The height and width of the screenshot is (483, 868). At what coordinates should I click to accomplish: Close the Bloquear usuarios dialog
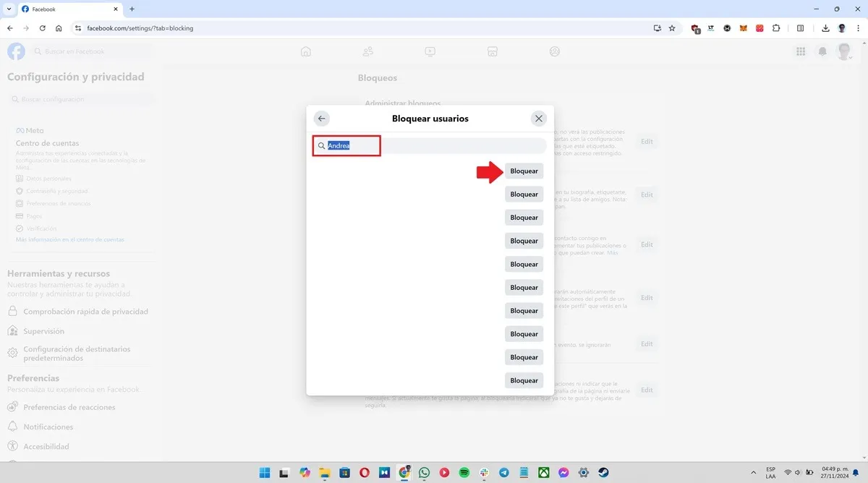(x=538, y=119)
